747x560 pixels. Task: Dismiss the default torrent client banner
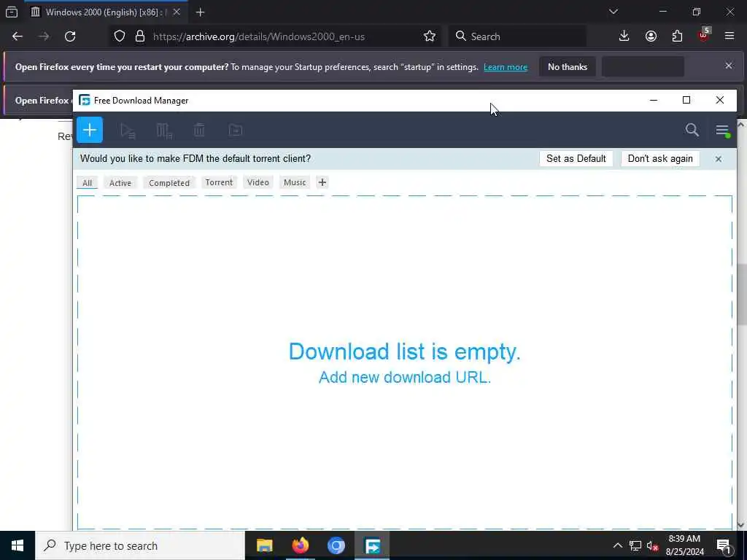(x=719, y=158)
